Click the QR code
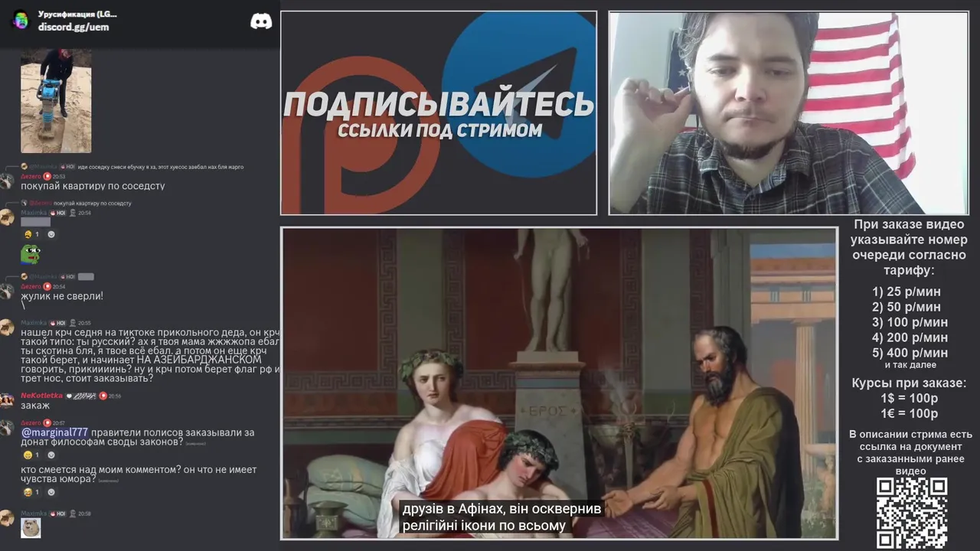The height and width of the screenshot is (551, 980). (x=911, y=513)
